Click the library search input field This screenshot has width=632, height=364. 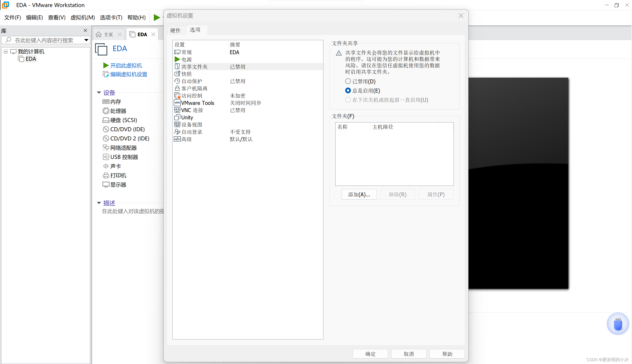point(45,40)
